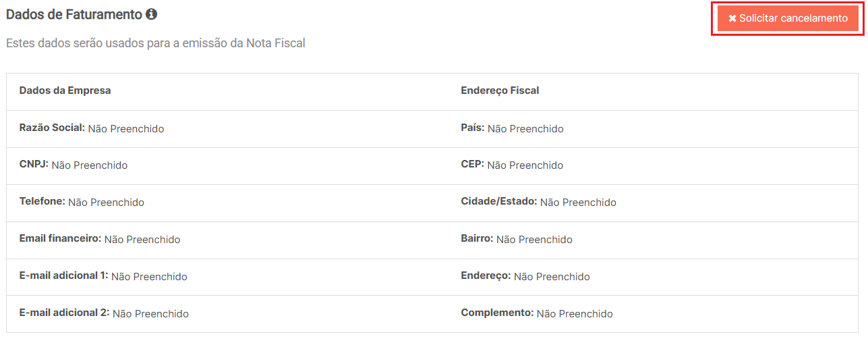This screenshot has height=343, width=868.
Task: Click the Bairro field label
Action: tap(477, 239)
